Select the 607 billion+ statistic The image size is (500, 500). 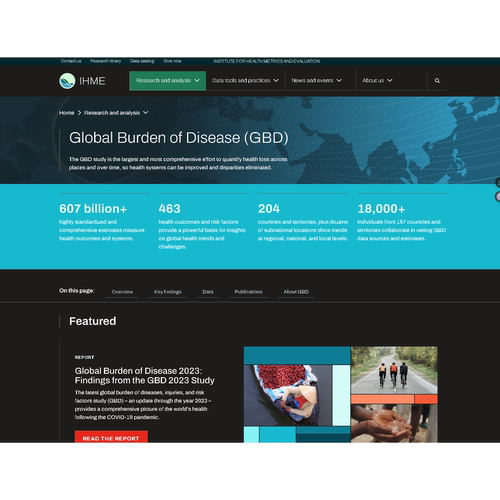pyautogui.click(x=93, y=209)
